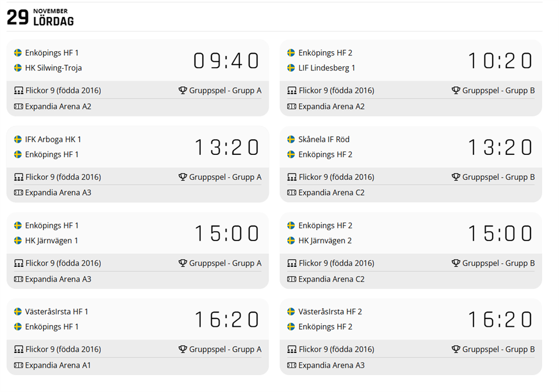Select the Skånela IF Röd team name

[x=324, y=140]
